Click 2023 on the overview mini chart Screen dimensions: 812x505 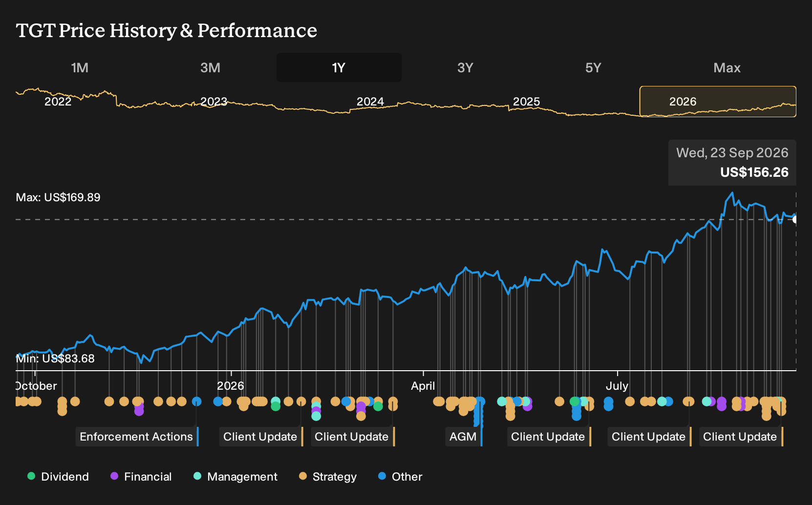[214, 102]
